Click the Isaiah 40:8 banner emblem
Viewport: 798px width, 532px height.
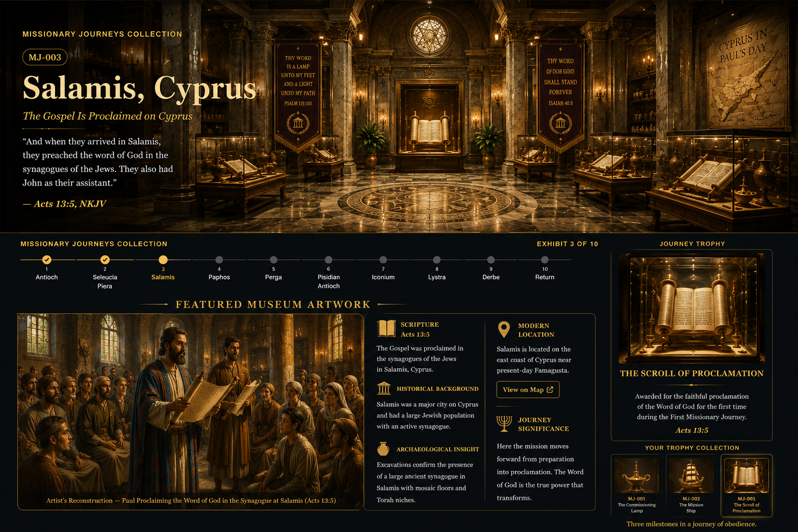pos(560,123)
